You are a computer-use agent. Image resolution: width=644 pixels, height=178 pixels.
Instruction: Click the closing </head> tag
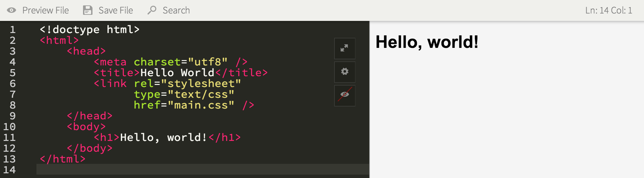89,116
